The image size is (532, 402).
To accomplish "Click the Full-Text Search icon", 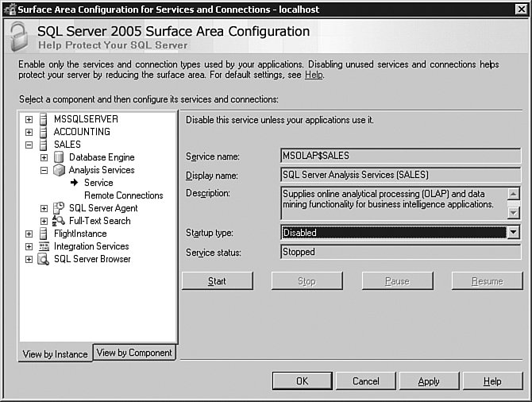I will coord(58,221).
